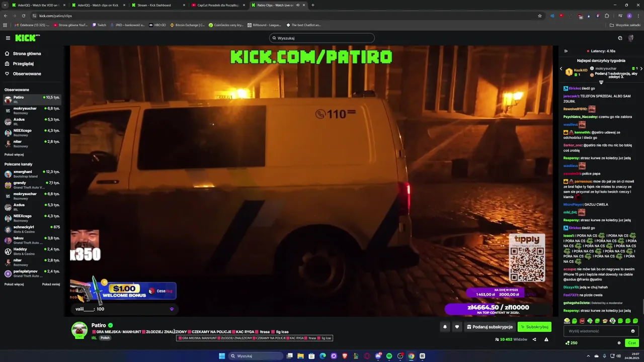Open the schneckyirl channel
The image size is (644, 362).
pyautogui.click(x=32, y=229)
